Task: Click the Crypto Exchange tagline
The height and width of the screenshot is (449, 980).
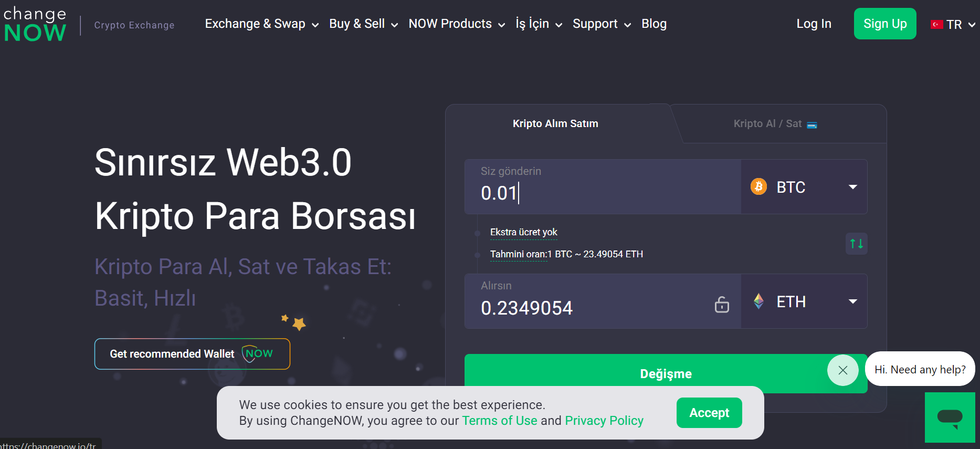Action: tap(134, 25)
